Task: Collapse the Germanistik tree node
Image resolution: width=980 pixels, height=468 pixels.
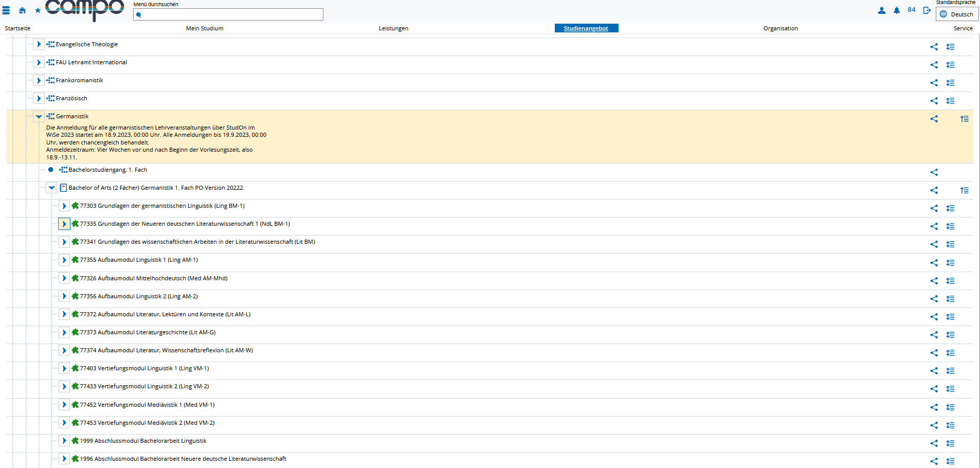Action: (39, 116)
